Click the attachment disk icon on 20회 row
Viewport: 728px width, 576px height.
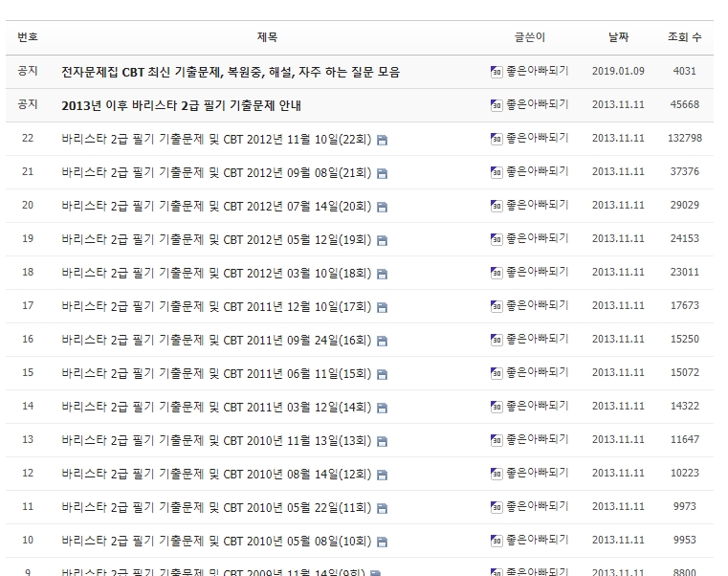click(382, 208)
